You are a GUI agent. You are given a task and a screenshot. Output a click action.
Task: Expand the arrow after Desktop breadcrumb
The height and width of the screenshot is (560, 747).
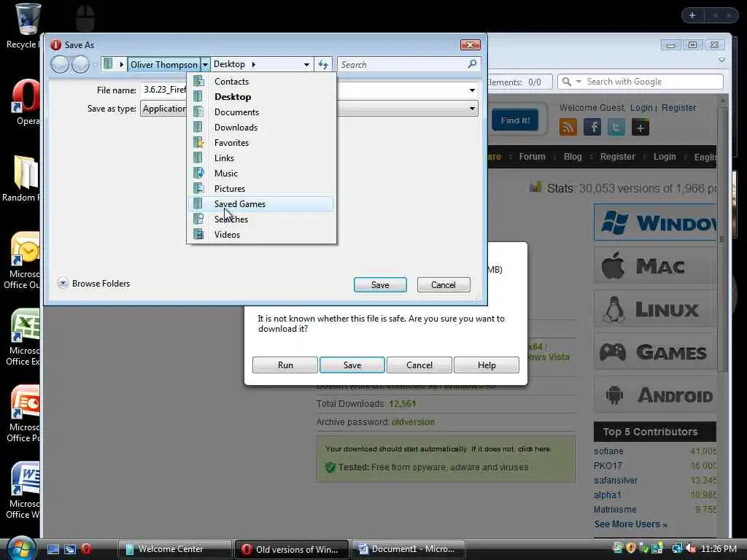click(253, 64)
